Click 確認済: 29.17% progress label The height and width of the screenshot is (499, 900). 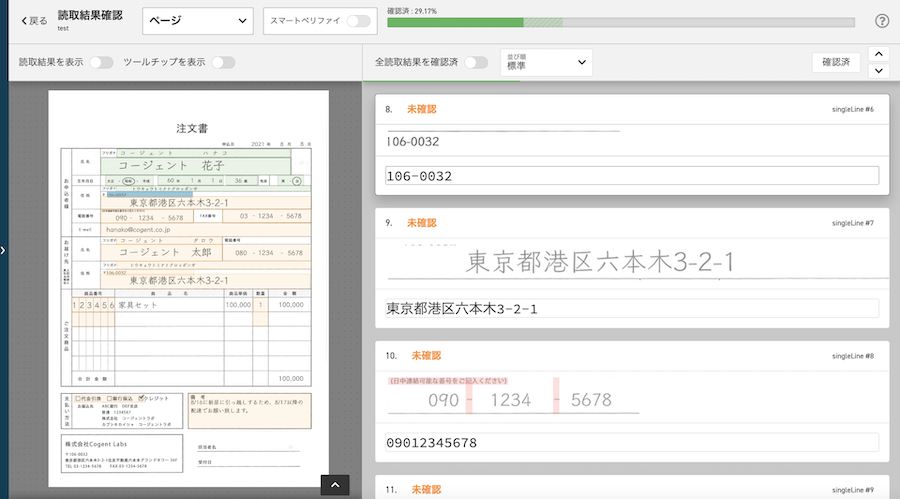[412, 11]
